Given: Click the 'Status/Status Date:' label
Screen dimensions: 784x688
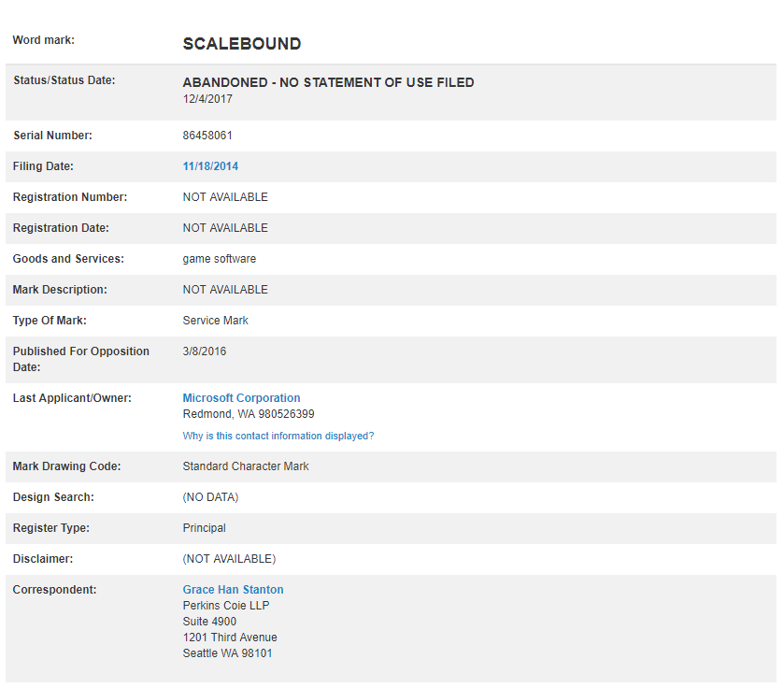Looking at the screenshot, I should pos(64,80).
